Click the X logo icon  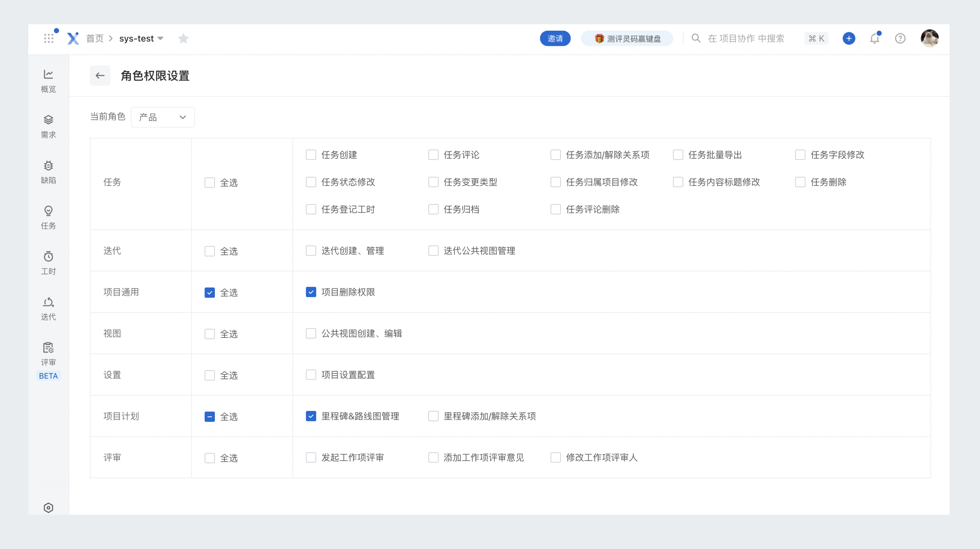(73, 38)
